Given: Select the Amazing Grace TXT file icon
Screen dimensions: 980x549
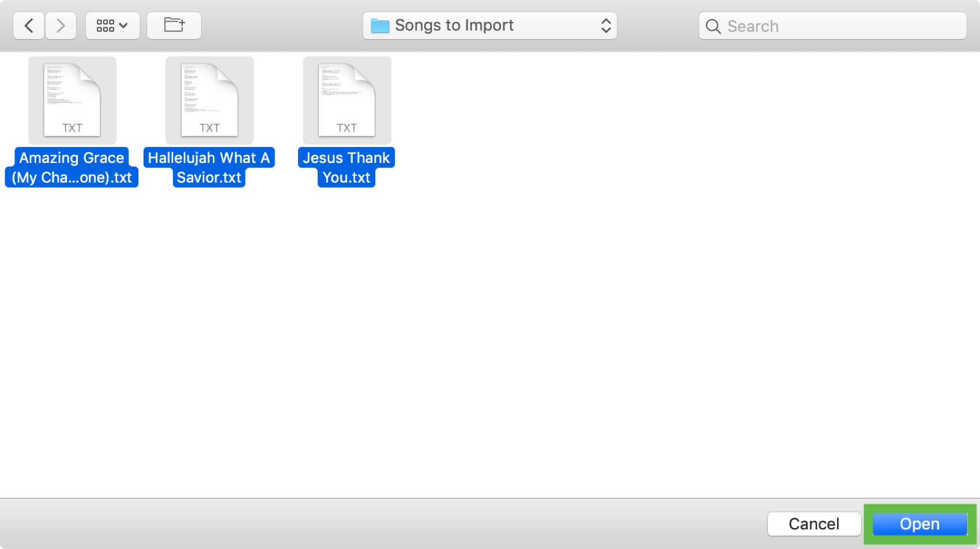Looking at the screenshot, I should [72, 100].
